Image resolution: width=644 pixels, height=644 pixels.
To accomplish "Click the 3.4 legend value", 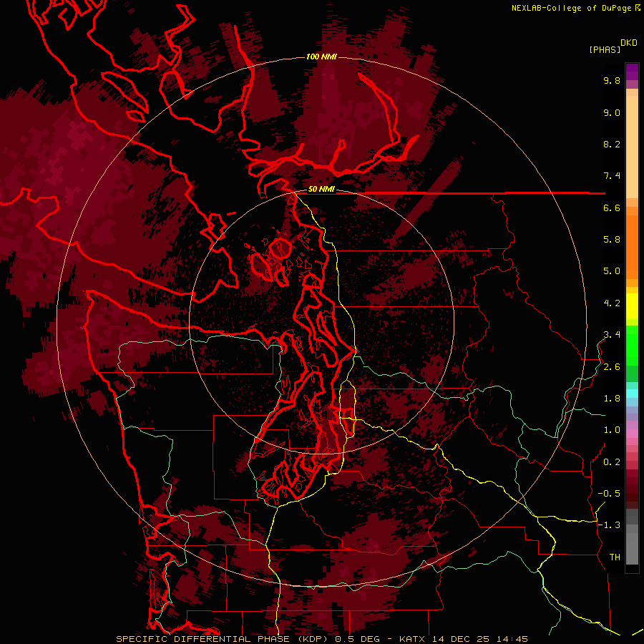I will 612,335.
